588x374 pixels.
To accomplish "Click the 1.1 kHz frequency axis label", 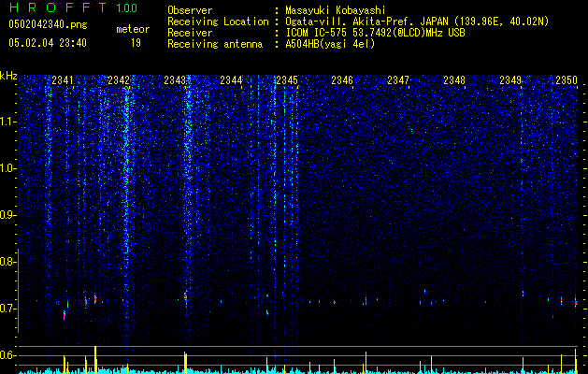I will 7,122.
